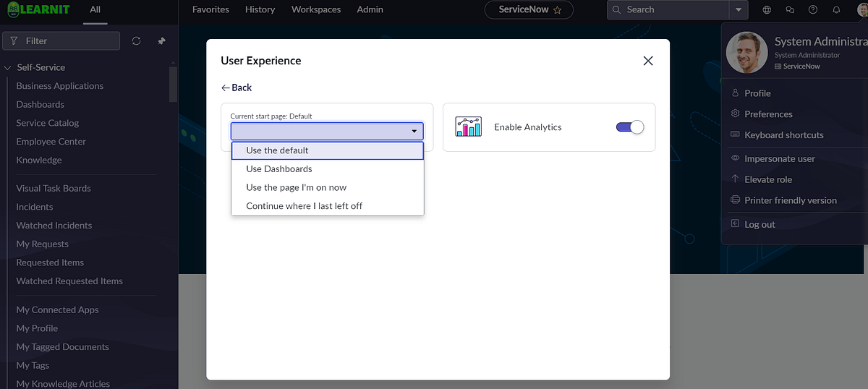Image resolution: width=868 pixels, height=389 pixels.
Task: Open My Profile in navigator
Action: coord(37,328)
